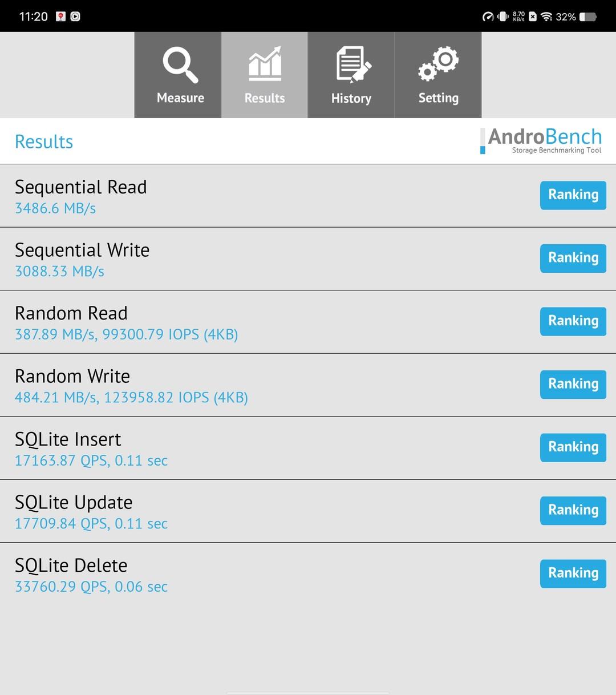
Task: Show ranking for Sequential Write
Action: pos(573,258)
